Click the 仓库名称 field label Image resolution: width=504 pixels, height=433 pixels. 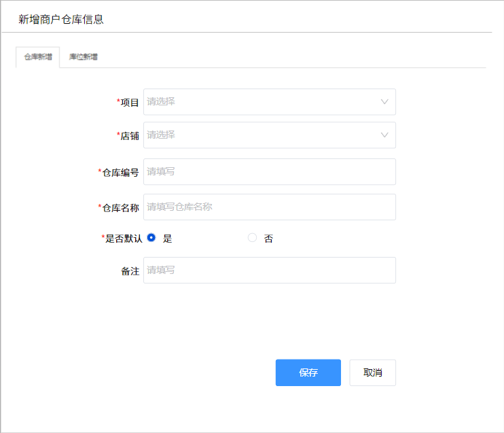pos(120,208)
